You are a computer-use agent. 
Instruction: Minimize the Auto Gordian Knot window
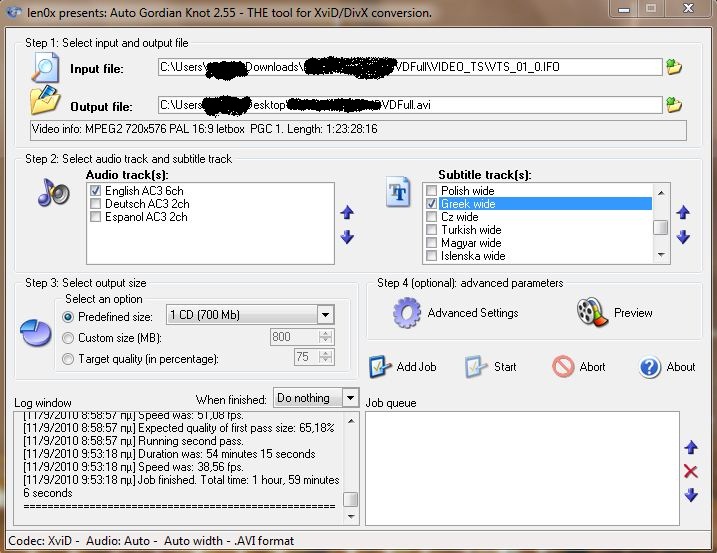pyautogui.click(x=624, y=9)
